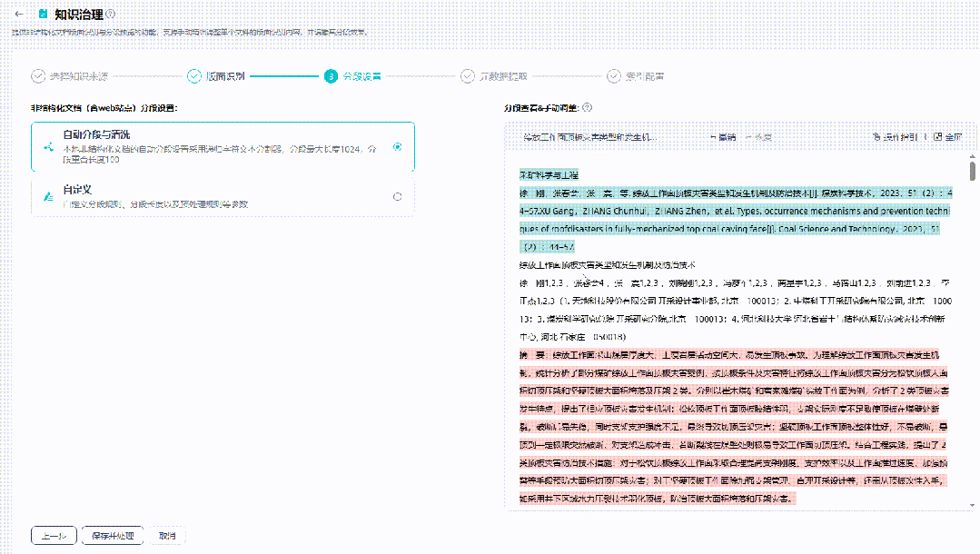This screenshot has width=980, height=554.
Task: Click the checkmark icon of 选择知识来源 step
Action: (38, 76)
